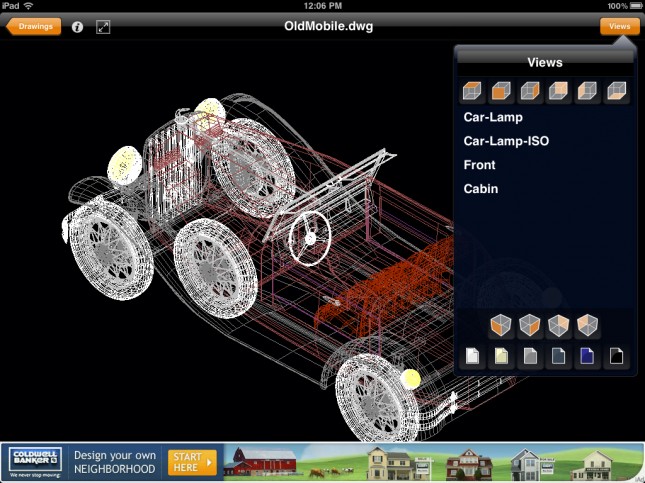Open the Car-Lamp saved view

[493, 117]
